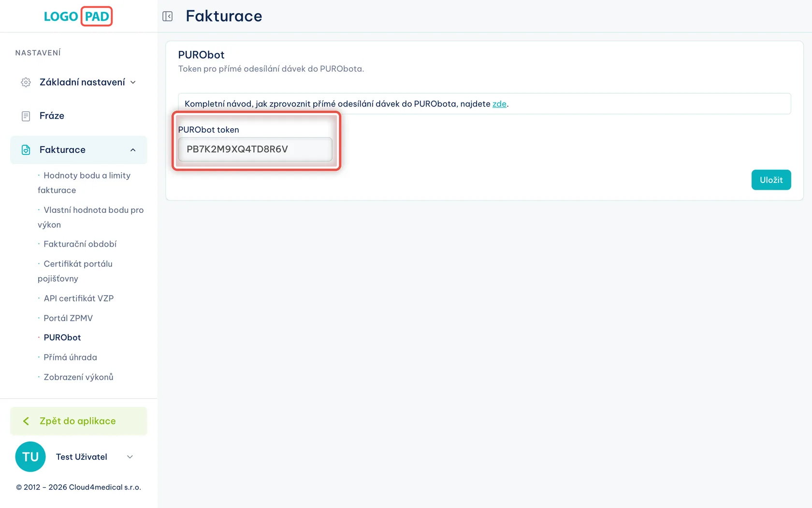This screenshot has height=508, width=812.
Task: Click the Fakturace invoice icon
Action: (x=26, y=150)
